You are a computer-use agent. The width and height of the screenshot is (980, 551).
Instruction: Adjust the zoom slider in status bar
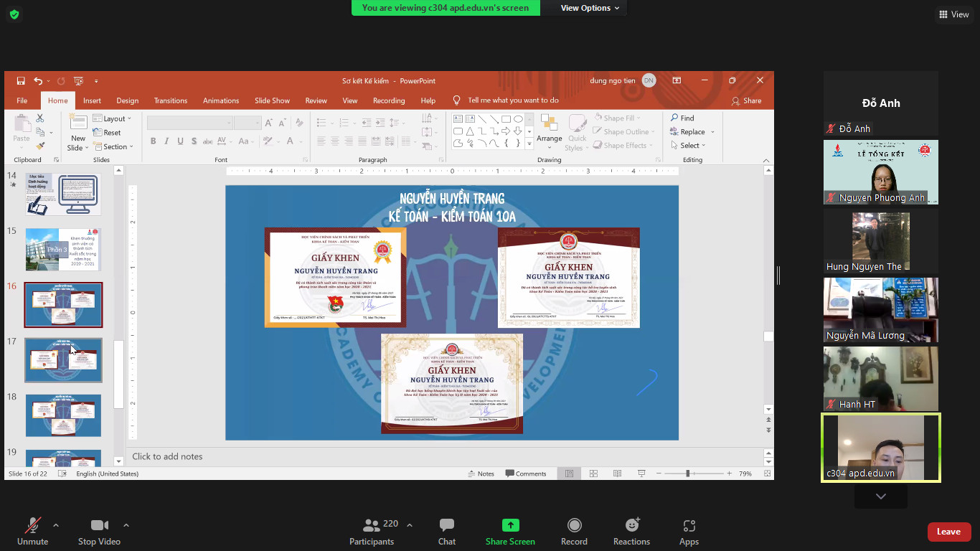point(687,474)
